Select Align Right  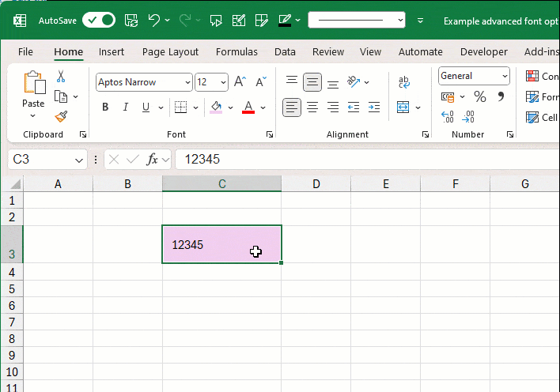coord(333,107)
